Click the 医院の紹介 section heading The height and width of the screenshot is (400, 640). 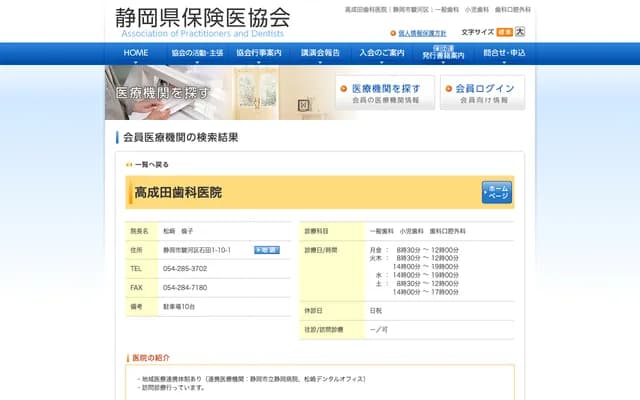point(150,357)
